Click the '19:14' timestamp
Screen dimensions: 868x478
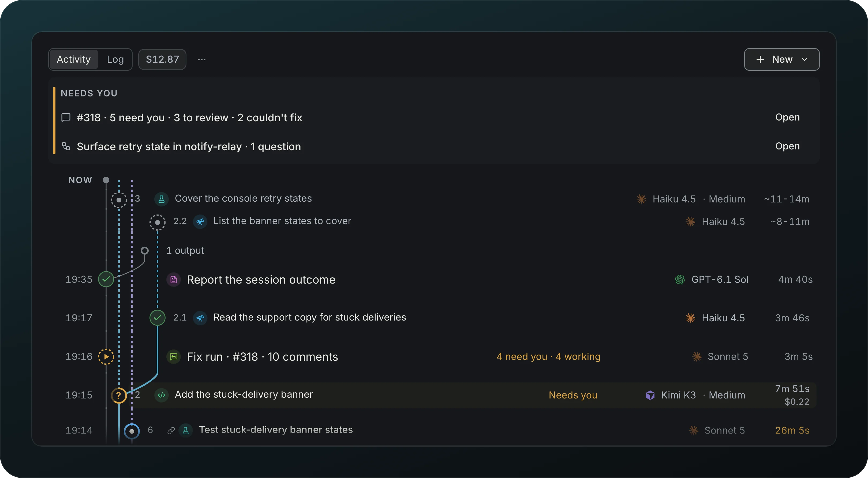pyautogui.click(x=79, y=430)
